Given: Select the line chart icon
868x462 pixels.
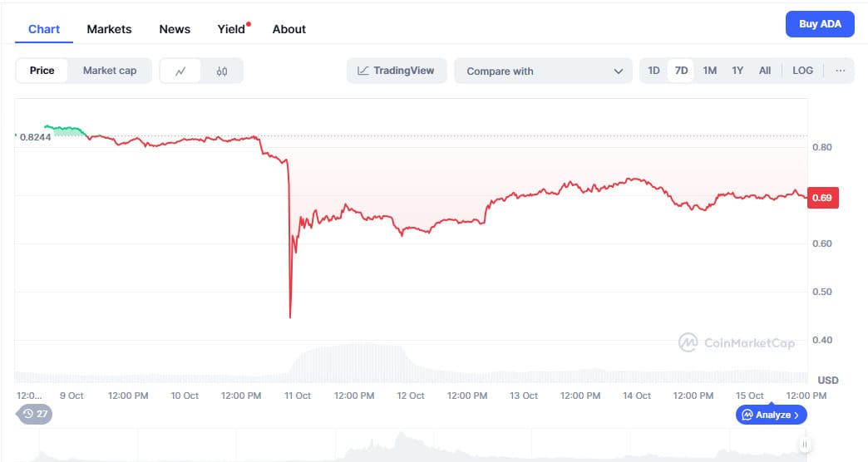Looking at the screenshot, I should pos(180,71).
